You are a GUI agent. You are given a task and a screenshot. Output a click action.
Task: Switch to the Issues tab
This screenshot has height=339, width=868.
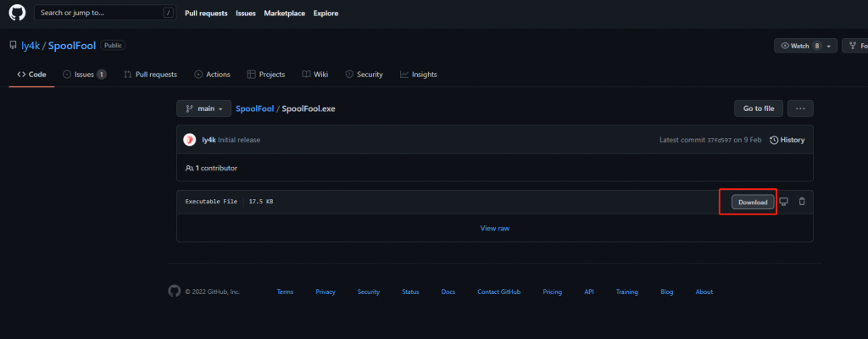pos(84,75)
